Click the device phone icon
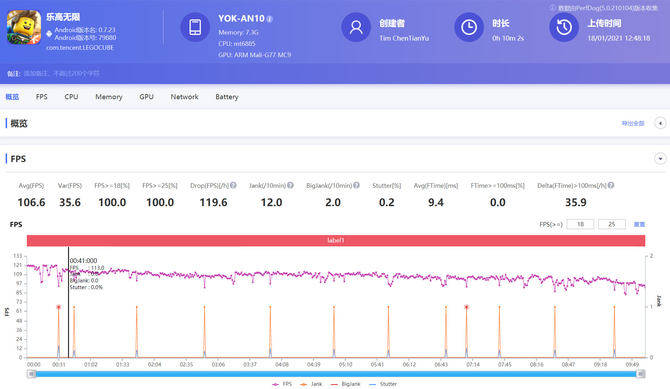The height and width of the screenshot is (389, 670). pos(195,27)
